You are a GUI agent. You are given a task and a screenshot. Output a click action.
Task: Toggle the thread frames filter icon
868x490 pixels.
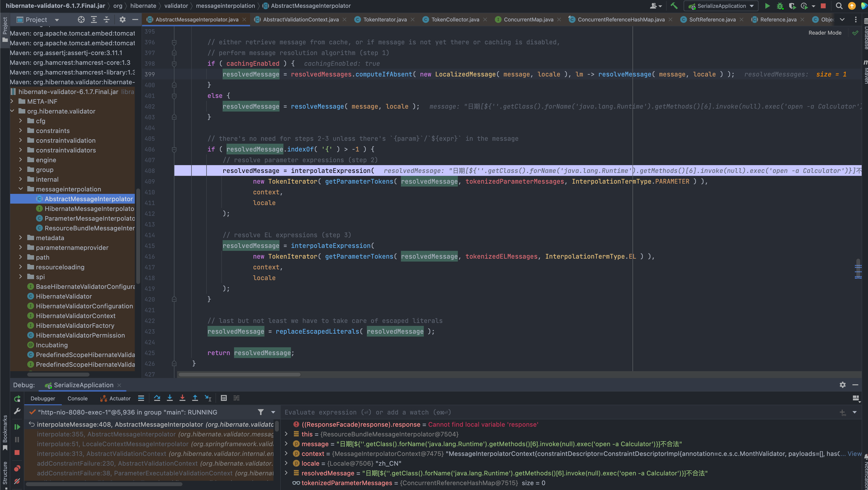261,412
